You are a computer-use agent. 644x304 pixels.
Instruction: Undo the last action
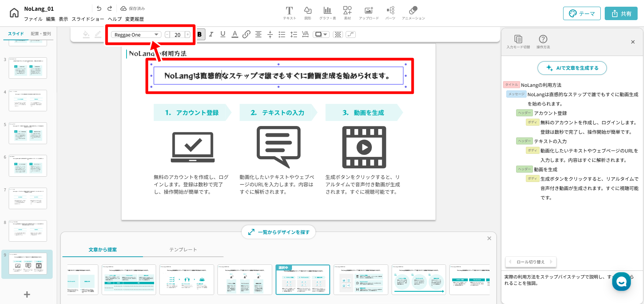(99, 8)
